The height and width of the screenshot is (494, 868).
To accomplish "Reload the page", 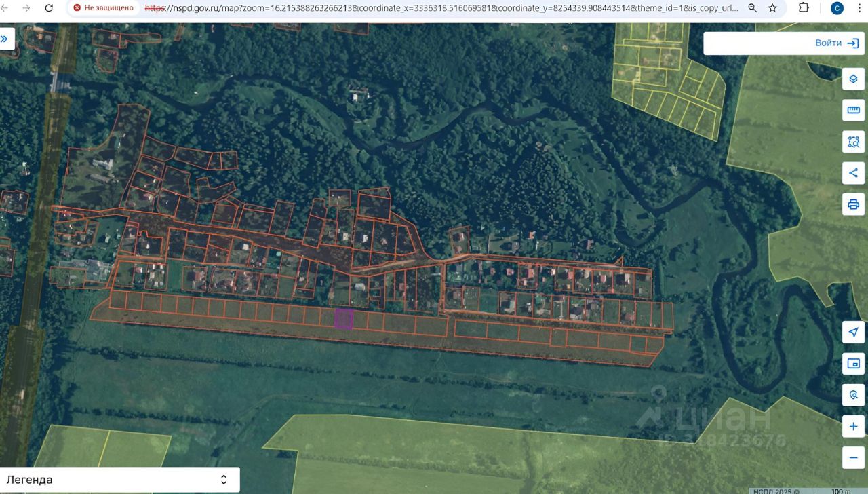I will (49, 8).
